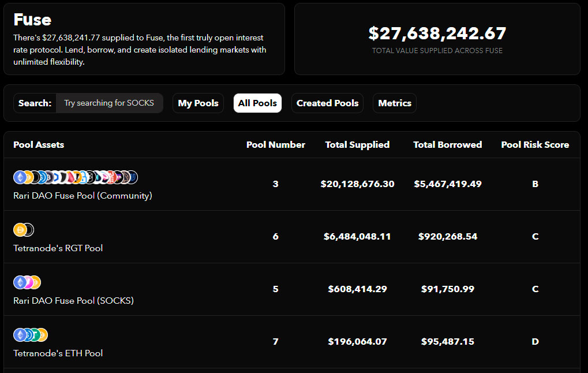Click the Ethereum icon in SOCKS pool row
Image resolution: width=588 pixels, height=373 pixels.
click(x=20, y=282)
